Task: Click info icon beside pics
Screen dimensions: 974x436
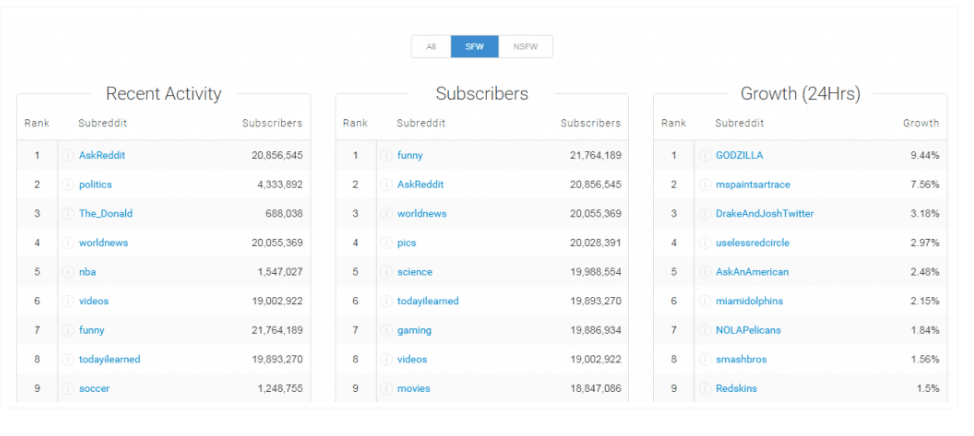Action: tap(386, 243)
